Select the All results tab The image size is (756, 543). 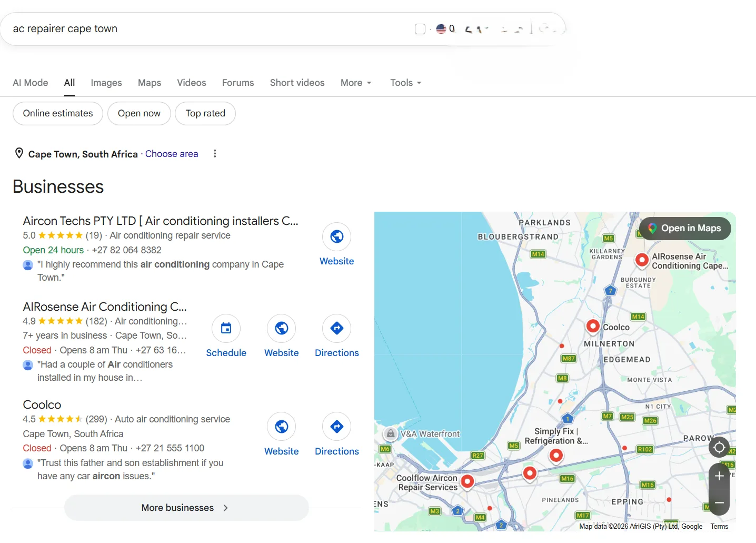69,83
